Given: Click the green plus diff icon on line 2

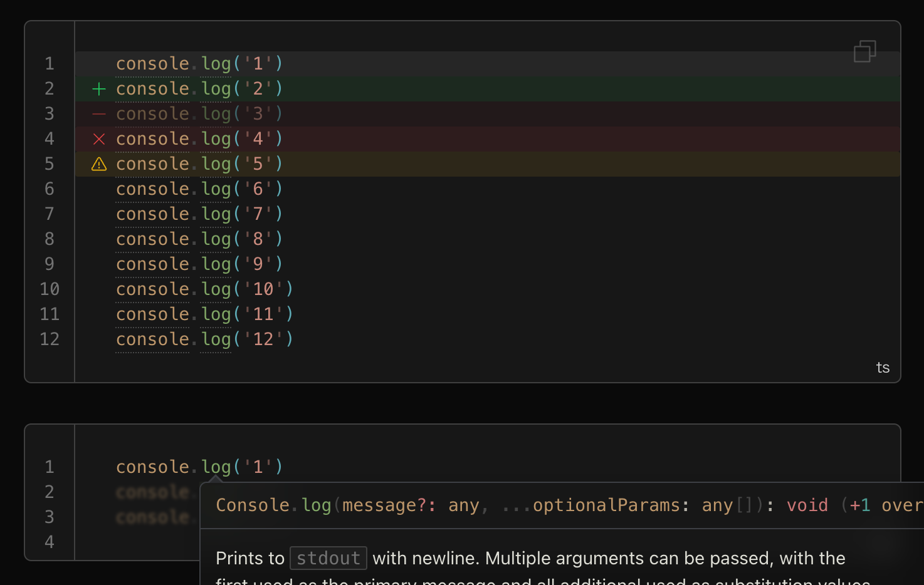Looking at the screenshot, I should click(x=99, y=89).
